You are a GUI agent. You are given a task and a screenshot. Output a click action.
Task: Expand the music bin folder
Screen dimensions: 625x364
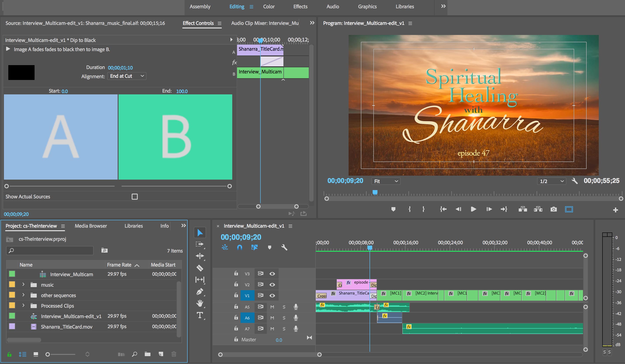point(23,285)
